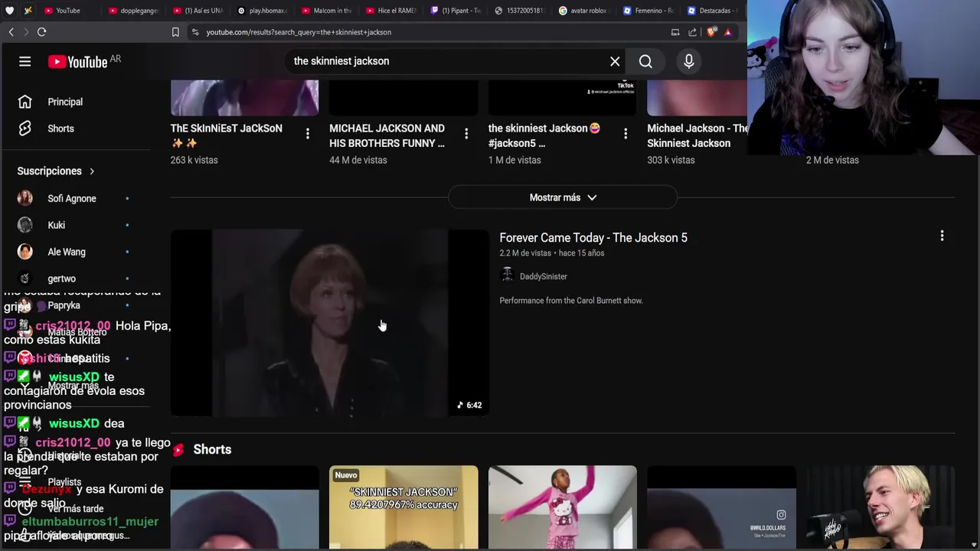Switch to the Malcom in the browser tab

pos(327,11)
